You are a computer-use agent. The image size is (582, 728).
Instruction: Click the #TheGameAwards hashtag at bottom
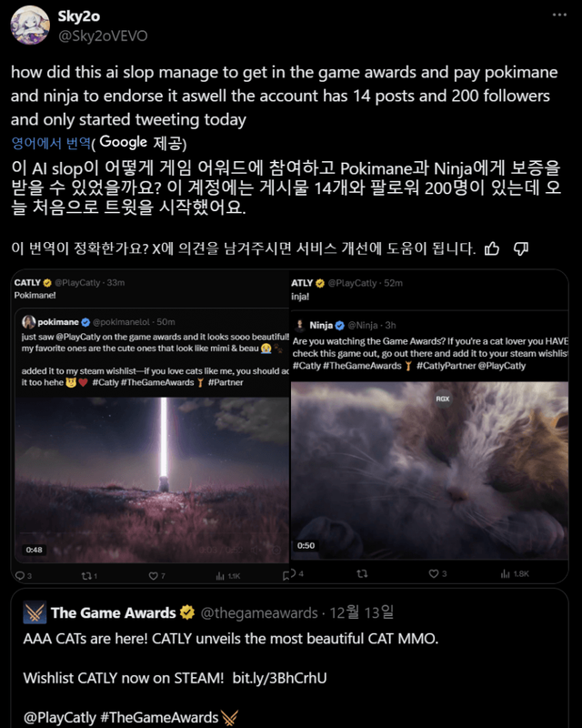(159, 717)
